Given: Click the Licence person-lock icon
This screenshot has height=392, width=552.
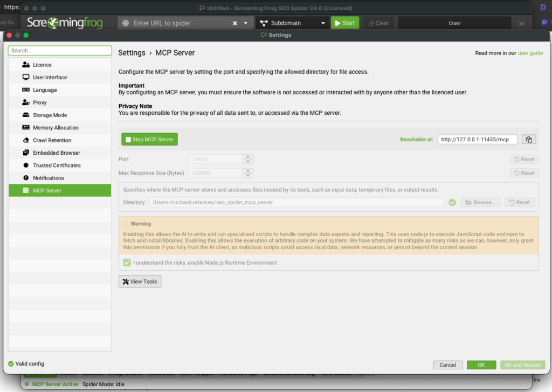Looking at the screenshot, I should [26, 65].
